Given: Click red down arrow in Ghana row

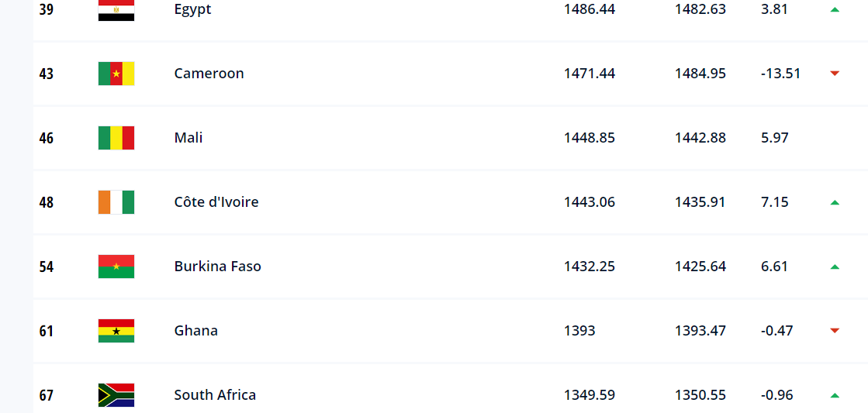Looking at the screenshot, I should 835,331.
